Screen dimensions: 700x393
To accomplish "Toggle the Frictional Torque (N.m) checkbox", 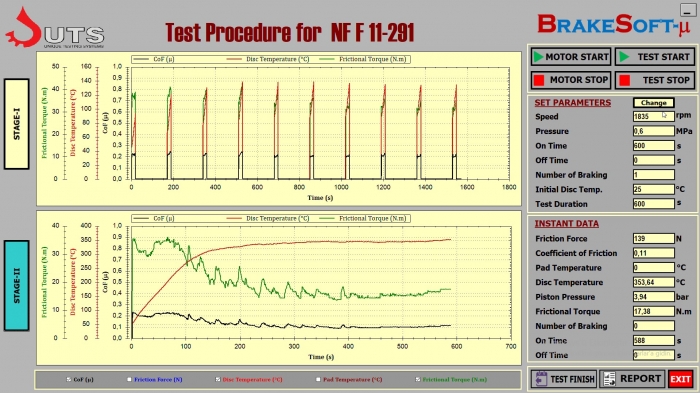I will [x=418, y=379].
